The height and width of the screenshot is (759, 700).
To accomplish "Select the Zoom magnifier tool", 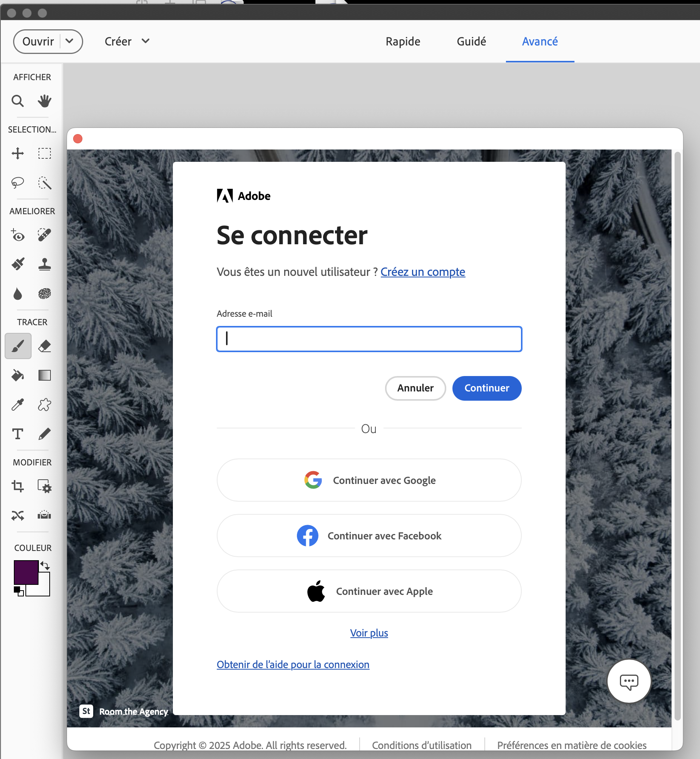I will pos(18,101).
